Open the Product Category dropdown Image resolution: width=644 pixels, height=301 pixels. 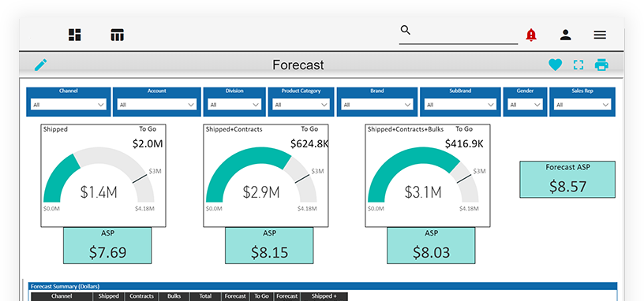click(x=301, y=105)
